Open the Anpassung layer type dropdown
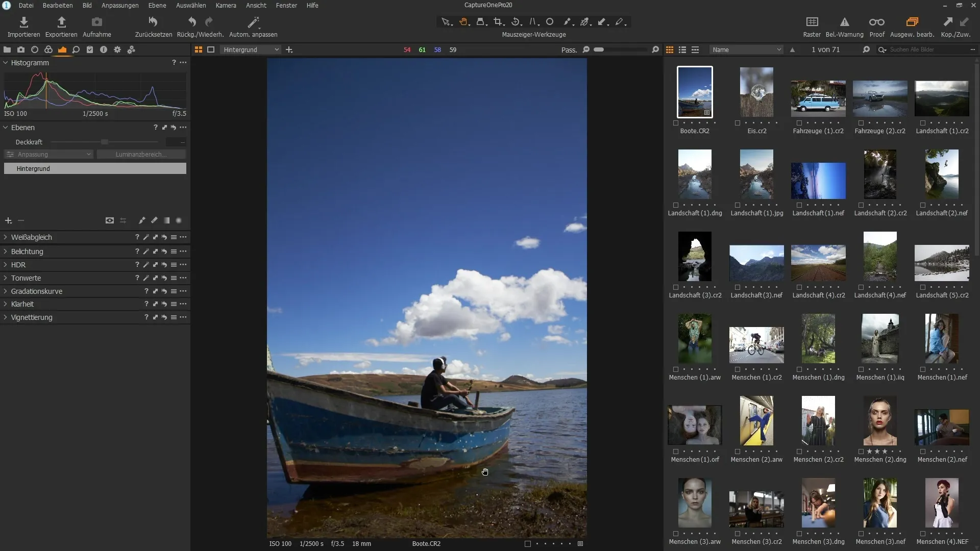The image size is (980, 551). pyautogui.click(x=48, y=154)
